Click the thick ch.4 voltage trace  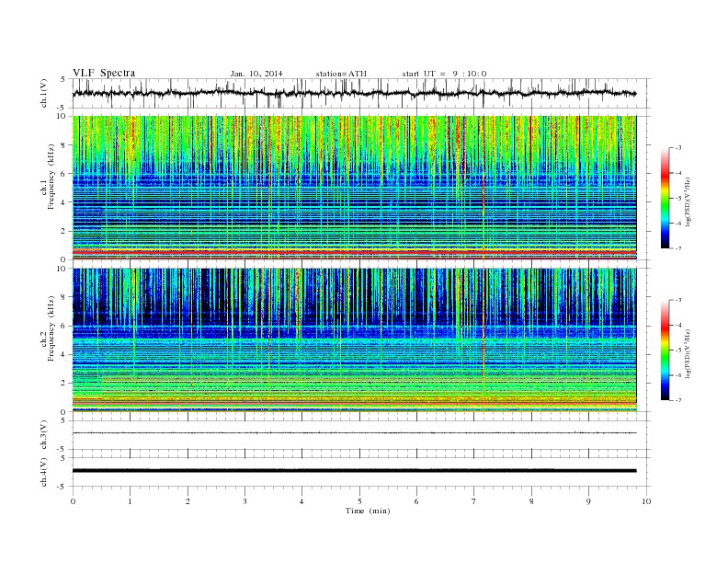pos(354,471)
